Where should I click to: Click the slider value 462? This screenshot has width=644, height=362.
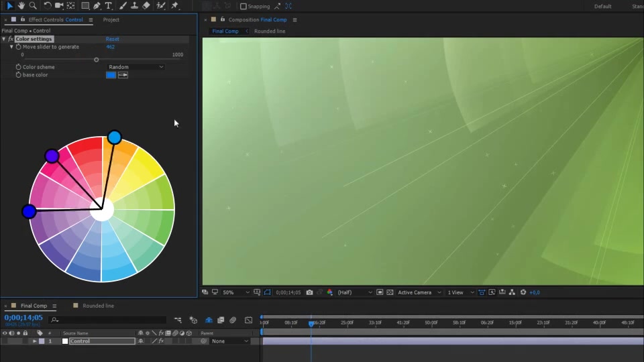[x=110, y=47]
